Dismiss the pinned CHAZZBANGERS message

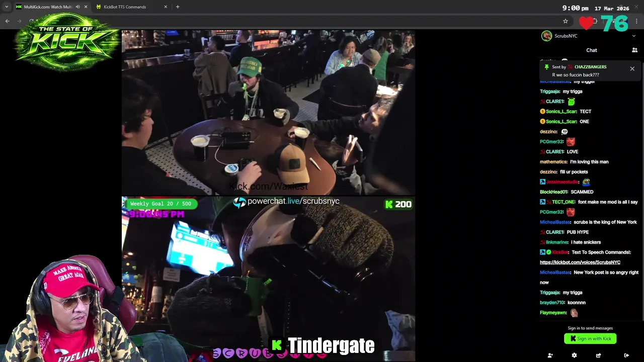(632, 69)
